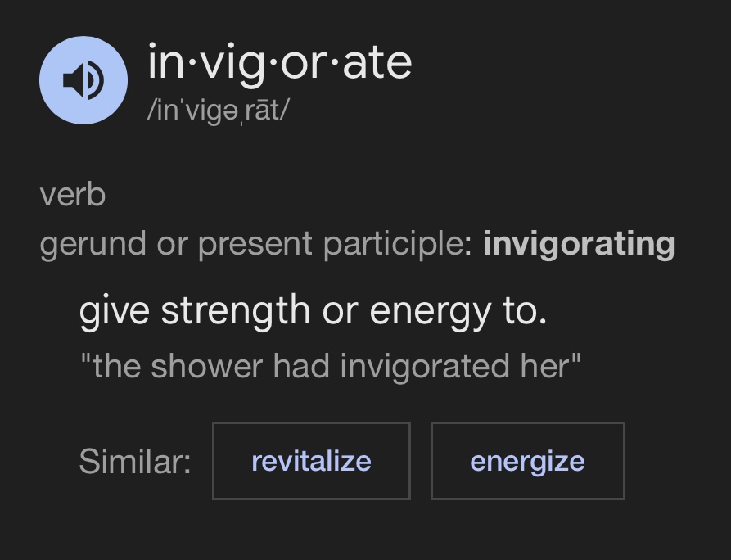Click the example sentence about the shower
731x560 pixels.
click(330, 366)
